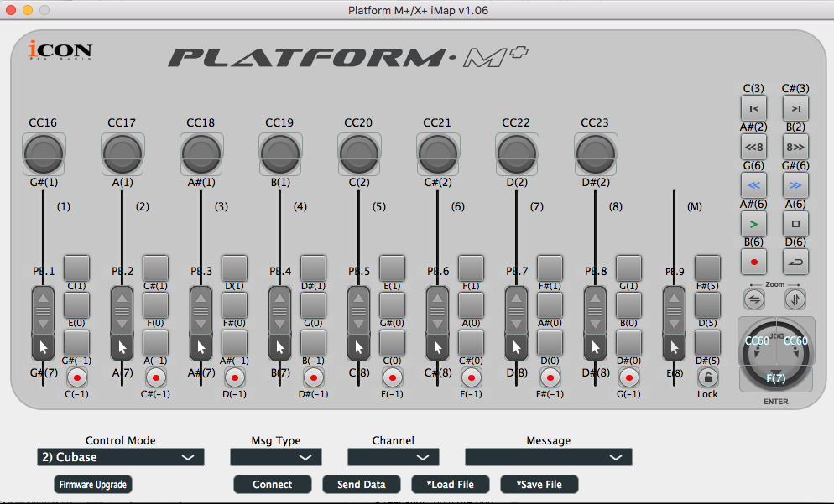Click the C(3) previous-track transport button
Viewport: 834px width, 504px height.
[x=753, y=108]
